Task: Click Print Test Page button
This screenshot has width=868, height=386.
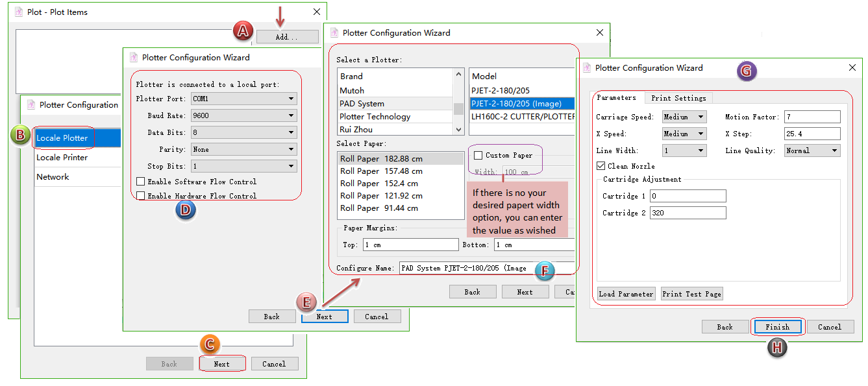Action: (691, 294)
